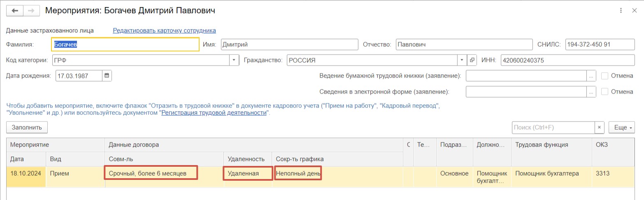
Task: Click the paper work book application field
Action: tap(526, 76)
